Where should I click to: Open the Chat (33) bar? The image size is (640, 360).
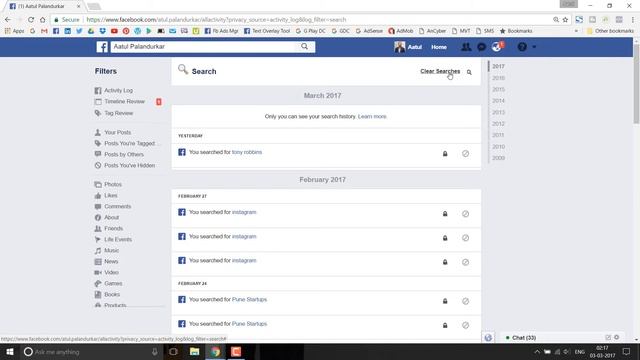524,338
